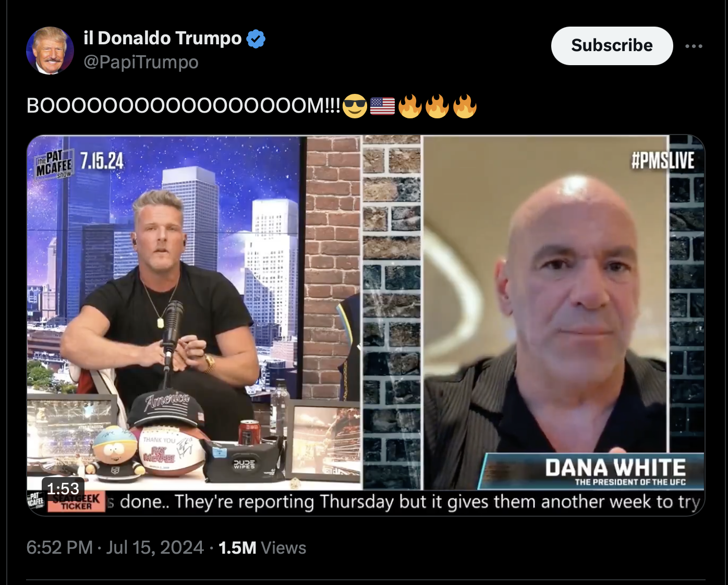This screenshot has height=585, width=728.
Task: Click the SeatGeek Ticker label in video
Action: pyautogui.click(x=76, y=502)
